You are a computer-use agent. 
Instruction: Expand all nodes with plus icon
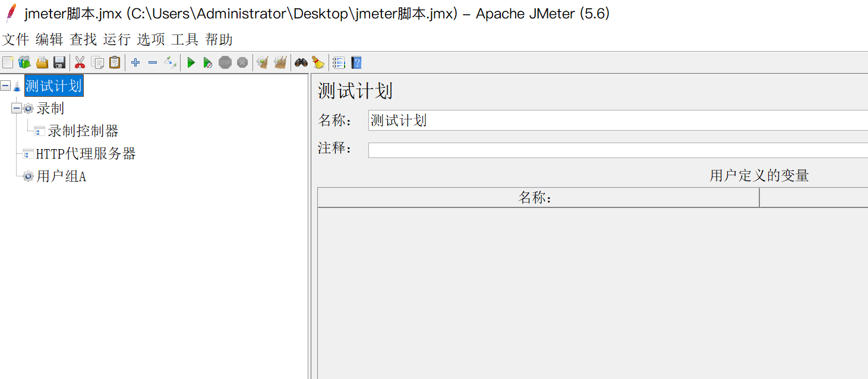(135, 62)
